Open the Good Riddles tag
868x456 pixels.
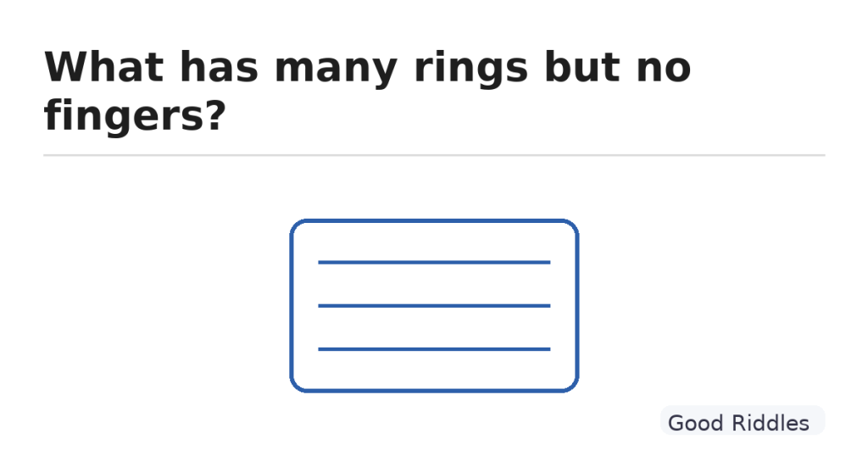click(x=742, y=422)
